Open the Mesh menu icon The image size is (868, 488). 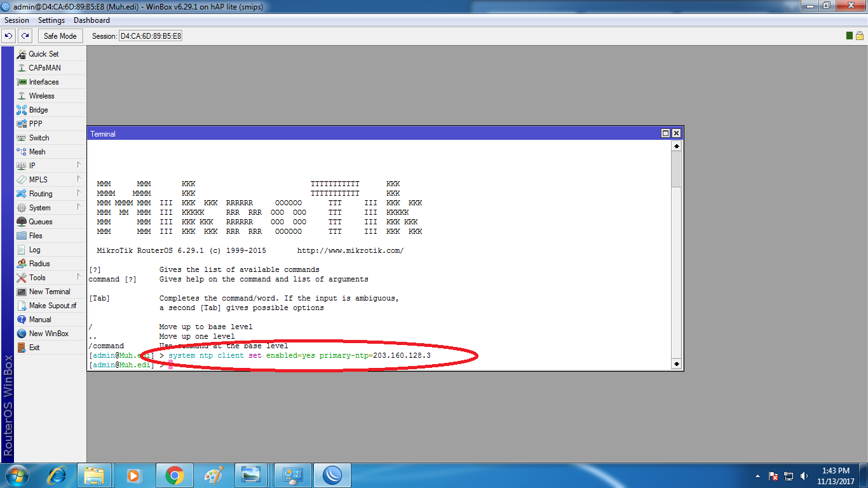coord(22,152)
